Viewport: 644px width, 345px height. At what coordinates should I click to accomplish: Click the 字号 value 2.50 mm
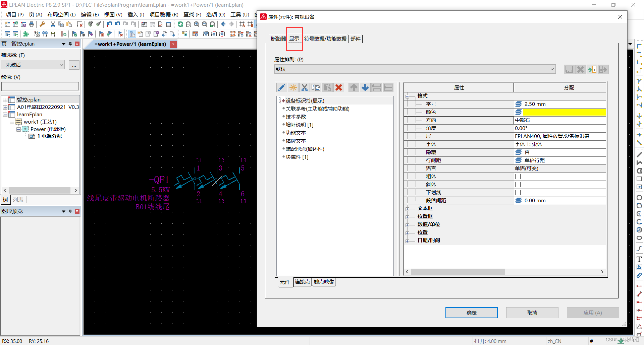tap(560, 104)
